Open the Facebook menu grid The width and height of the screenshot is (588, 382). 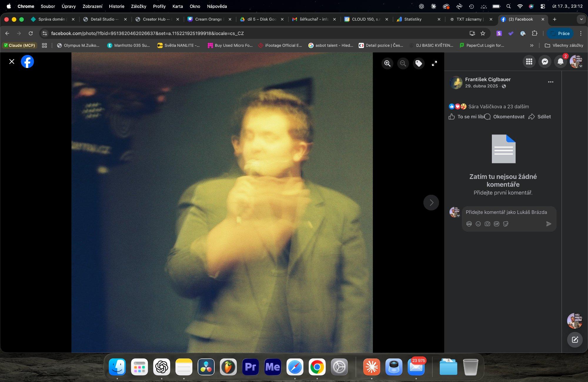click(x=529, y=62)
